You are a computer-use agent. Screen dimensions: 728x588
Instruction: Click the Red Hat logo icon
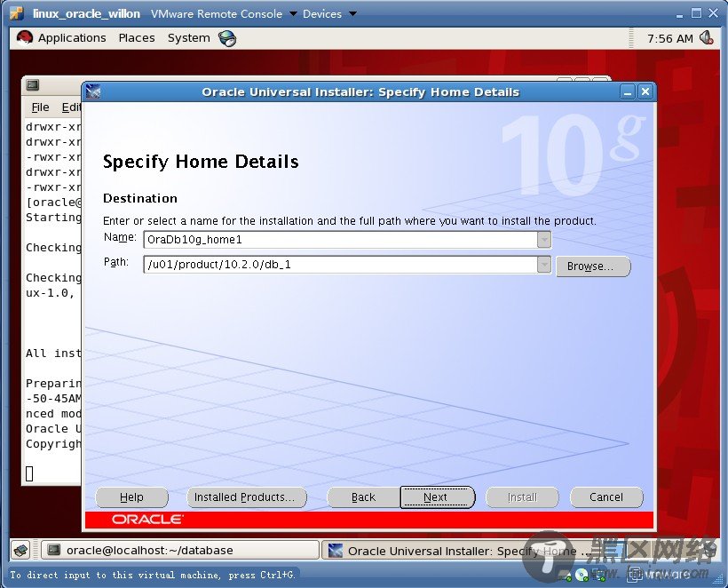click(25, 37)
